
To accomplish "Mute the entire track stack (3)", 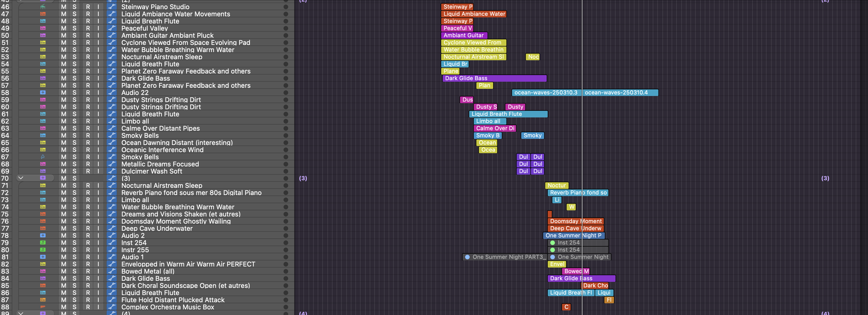I will (x=63, y=178).
